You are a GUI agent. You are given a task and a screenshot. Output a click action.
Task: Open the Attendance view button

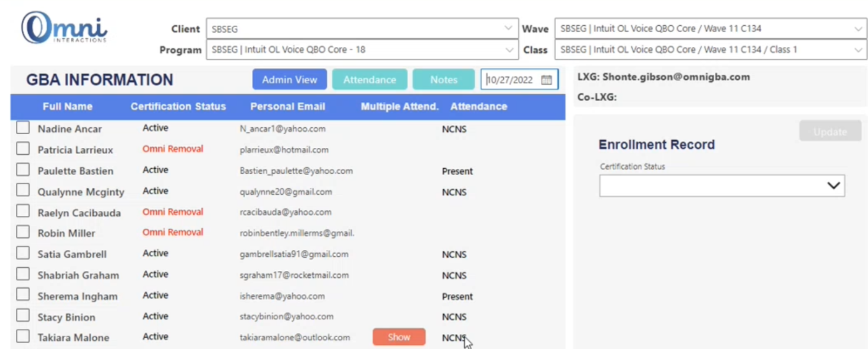[x=370, y=80]
